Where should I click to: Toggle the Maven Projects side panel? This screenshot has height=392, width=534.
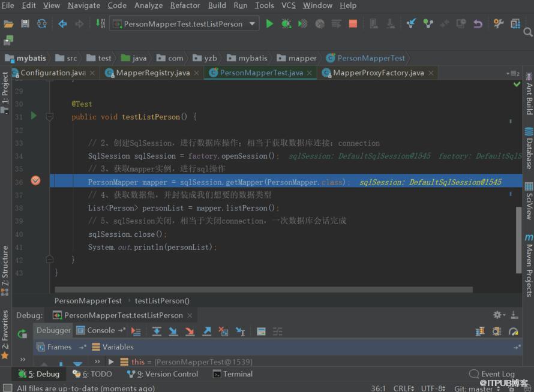(529, 266)
